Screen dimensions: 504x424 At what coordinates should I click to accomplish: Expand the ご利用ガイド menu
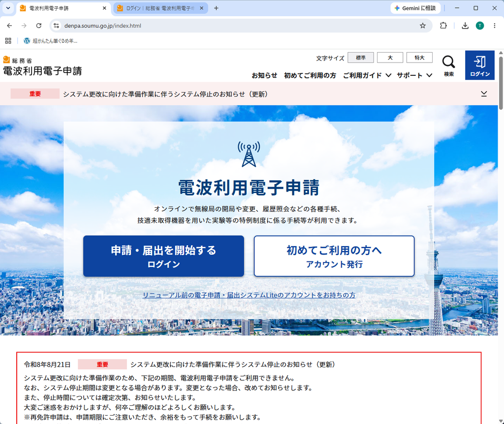(x=367, y=75)
